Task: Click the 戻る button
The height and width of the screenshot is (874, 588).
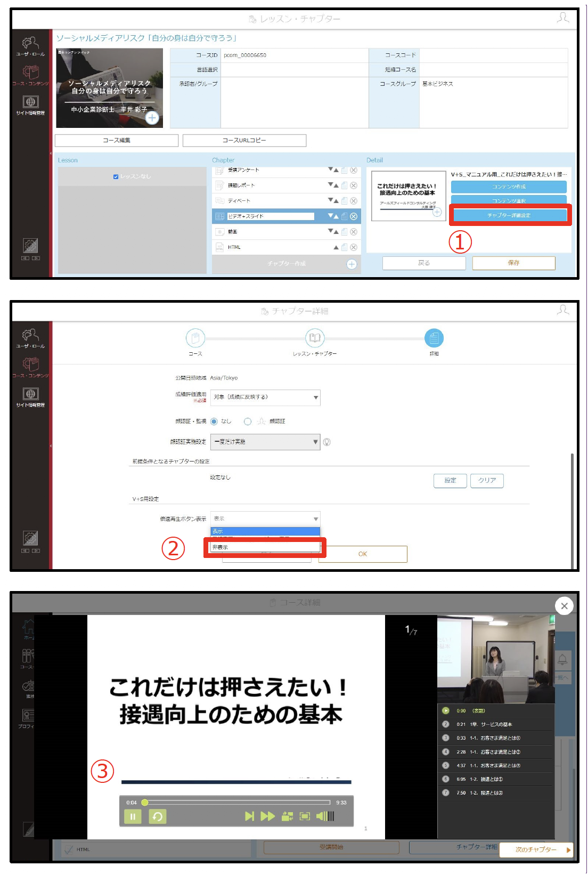Action: coord(424,263)
